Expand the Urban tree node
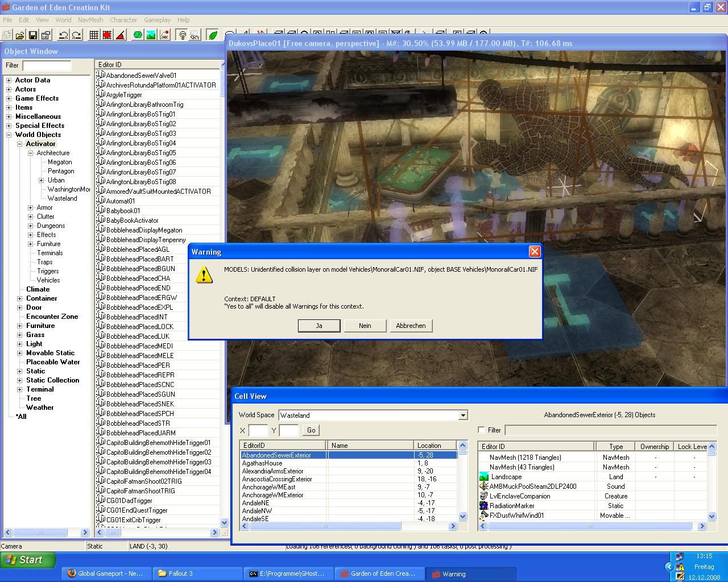This screenshot has height=582, width=728. 42,180
